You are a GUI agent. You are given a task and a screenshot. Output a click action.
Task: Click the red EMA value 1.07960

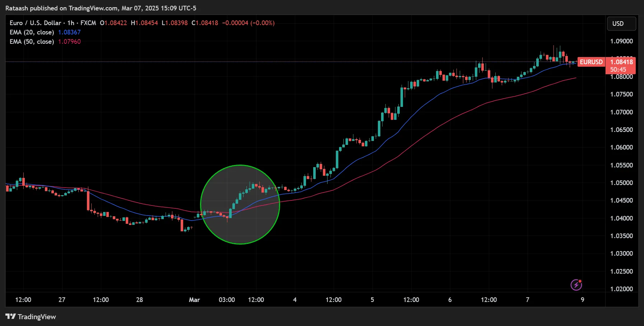pos(70,41)
